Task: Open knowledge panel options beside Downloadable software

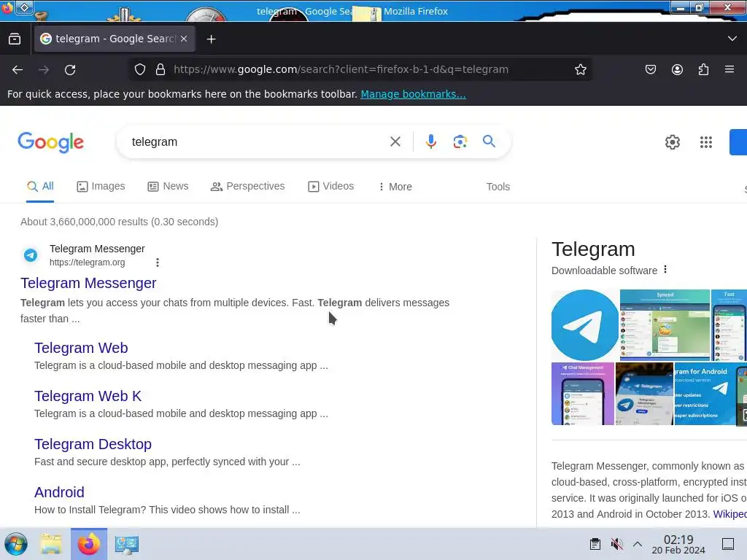Action: click(x=665, y=270)
